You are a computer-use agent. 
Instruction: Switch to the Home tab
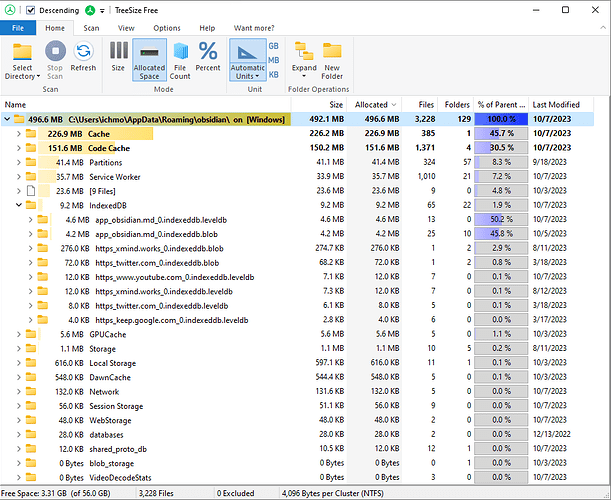pyautogui.click(x=55, y=28)
